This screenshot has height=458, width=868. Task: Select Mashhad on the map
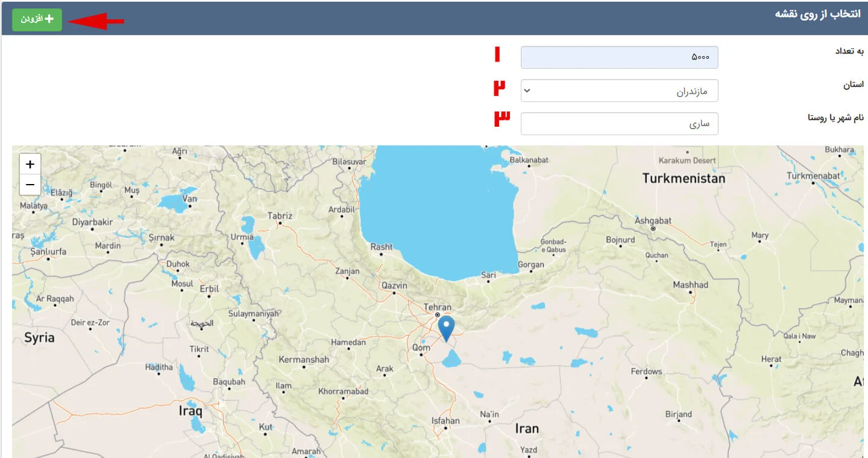pos(690,285)
